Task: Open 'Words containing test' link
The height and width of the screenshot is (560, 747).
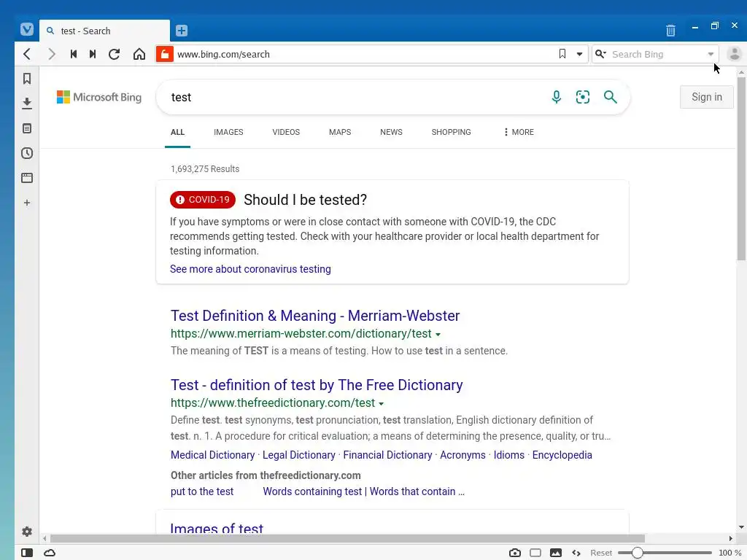Action: click(363, 491)
